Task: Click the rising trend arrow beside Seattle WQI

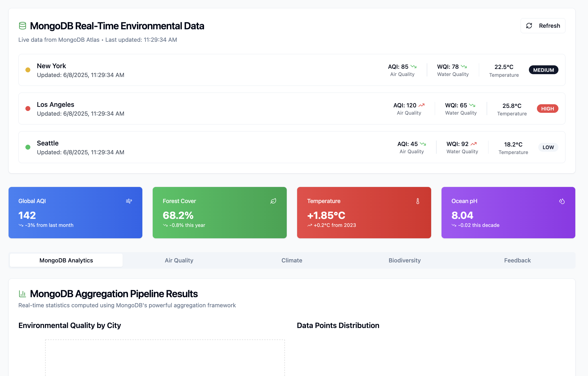Action: tap(474, 144)
